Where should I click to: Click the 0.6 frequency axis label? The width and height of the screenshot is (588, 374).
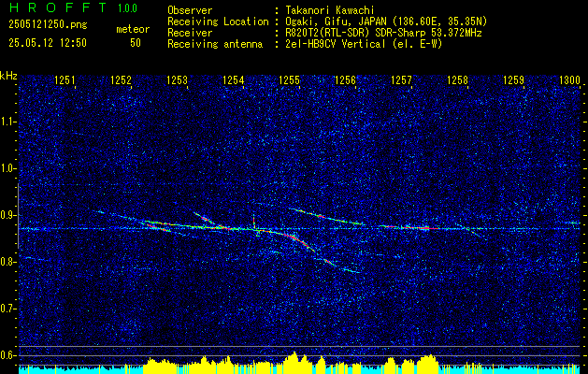coord(8,355)
